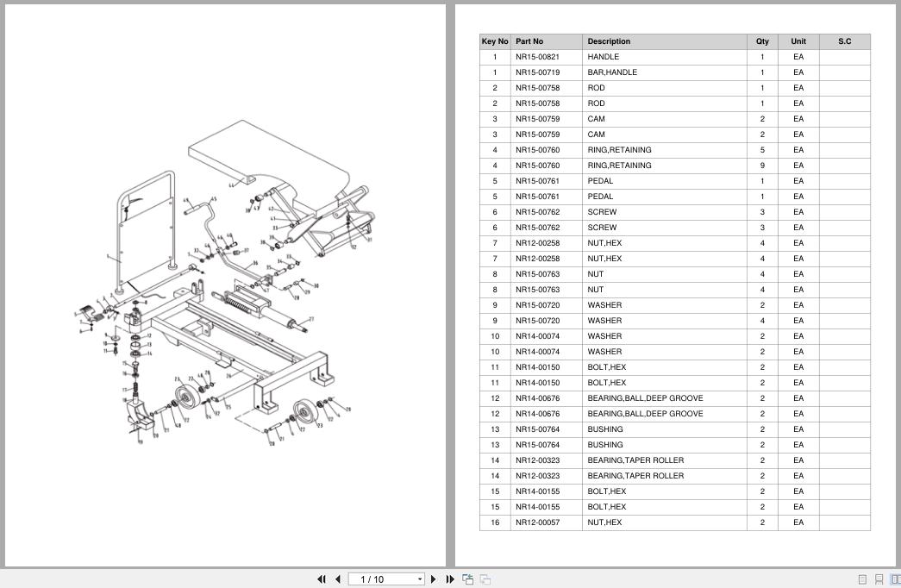901x588 pixels.
Task: Click the HANDLE description cell
Action: pyautogui.click(x=664, y=57)
